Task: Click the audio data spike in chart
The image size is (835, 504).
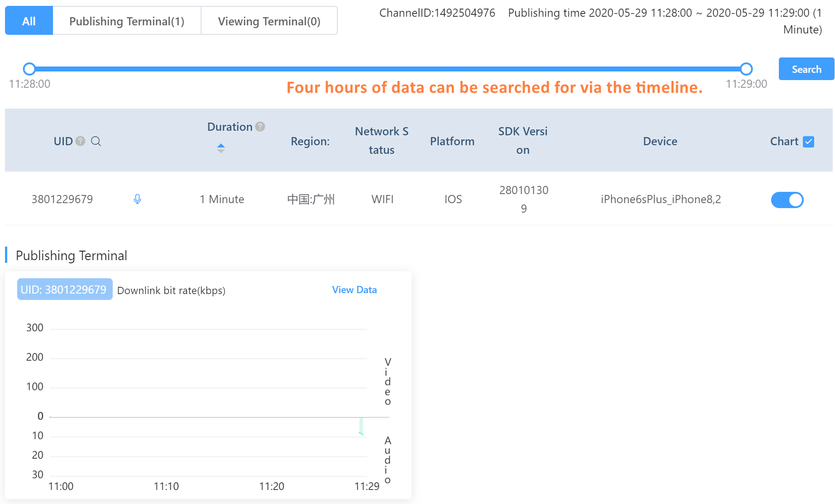Action: click(361, 426)
